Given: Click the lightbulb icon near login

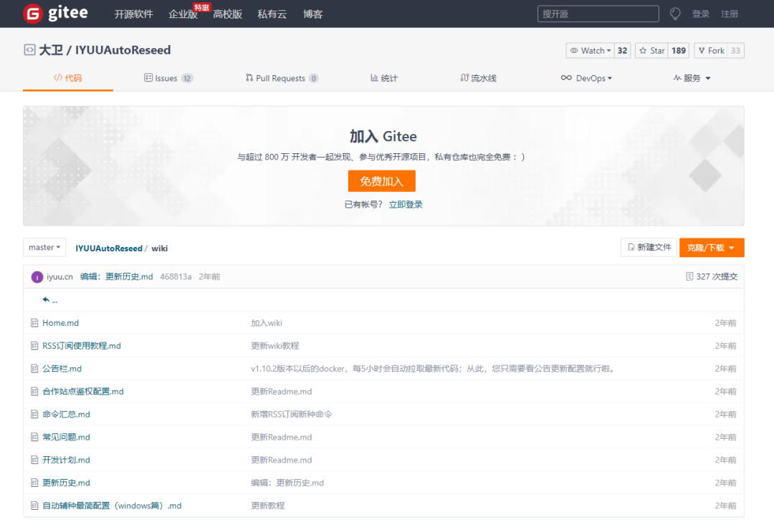Looking at the screenshot, I should click(x=675, y=14).
